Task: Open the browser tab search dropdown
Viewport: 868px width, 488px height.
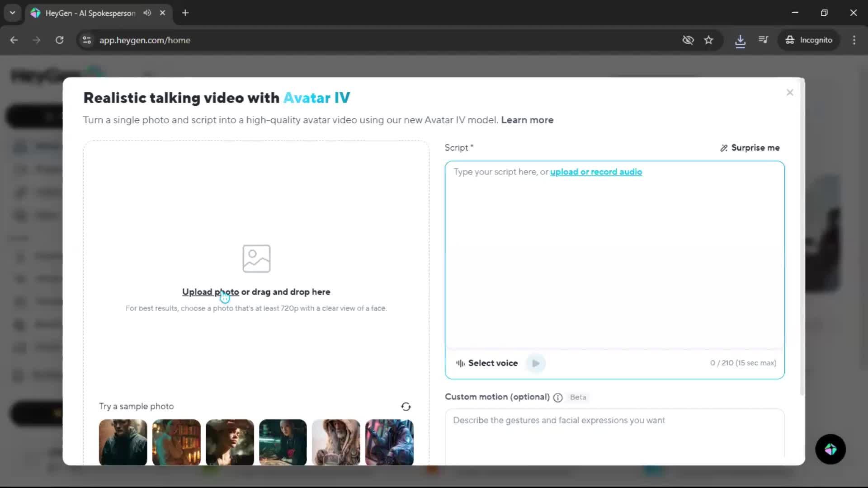Action: [13, 13]
